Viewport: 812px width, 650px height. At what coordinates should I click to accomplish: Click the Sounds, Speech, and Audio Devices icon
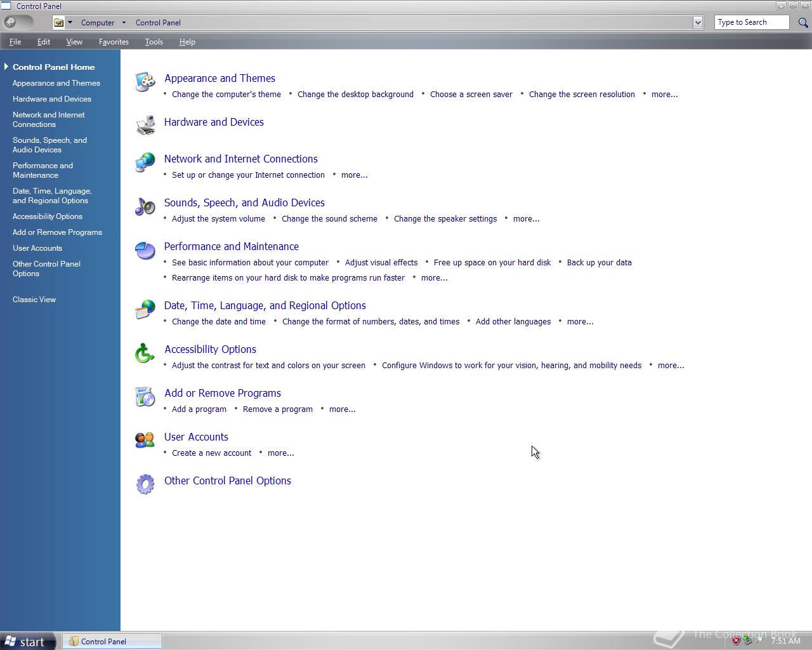[145, 206]
